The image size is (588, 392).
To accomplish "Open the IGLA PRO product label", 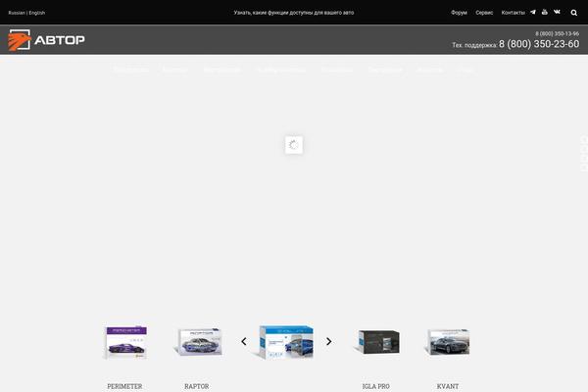I will tap(376, 386).
